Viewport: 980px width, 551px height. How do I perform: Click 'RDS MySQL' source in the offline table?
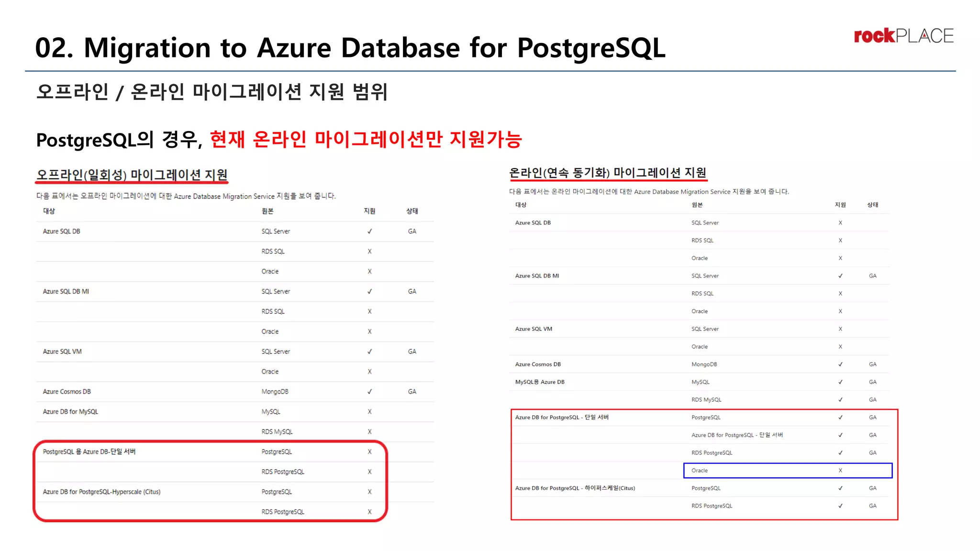pyautogui.click(x=277, y=432)
